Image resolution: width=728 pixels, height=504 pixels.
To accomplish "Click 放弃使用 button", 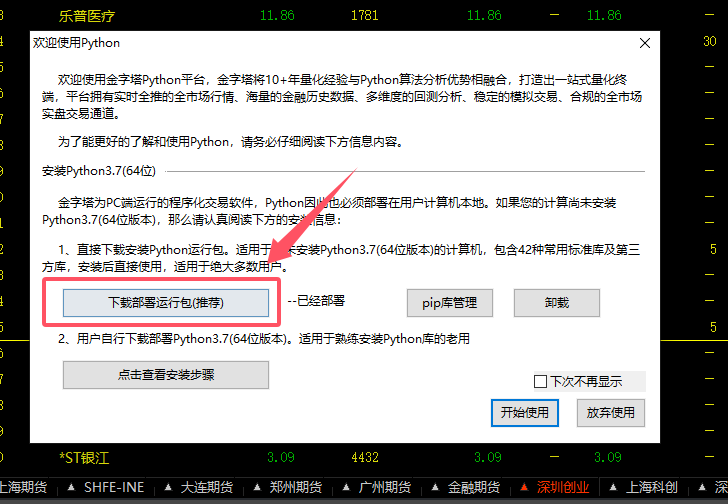I will 611,413.
